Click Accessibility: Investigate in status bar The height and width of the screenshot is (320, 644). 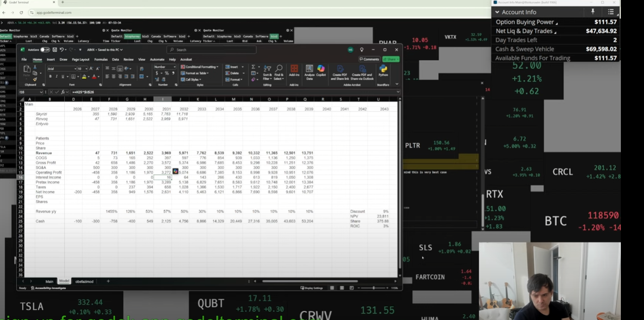point(48,288)
